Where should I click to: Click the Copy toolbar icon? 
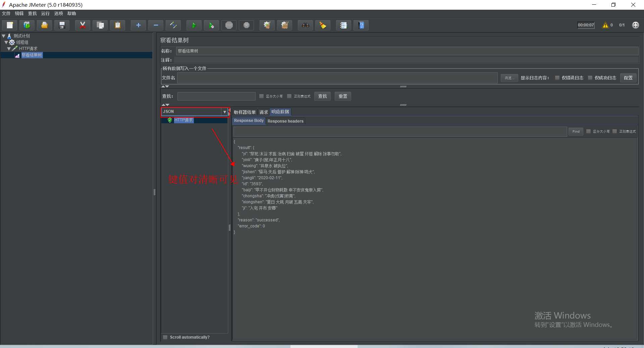click(x=100, y=25)
